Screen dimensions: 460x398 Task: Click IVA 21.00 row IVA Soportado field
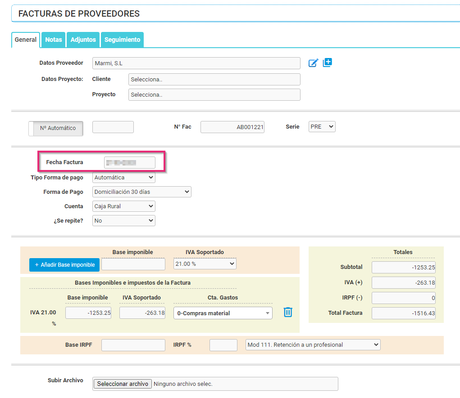click(x=142, y=313)
